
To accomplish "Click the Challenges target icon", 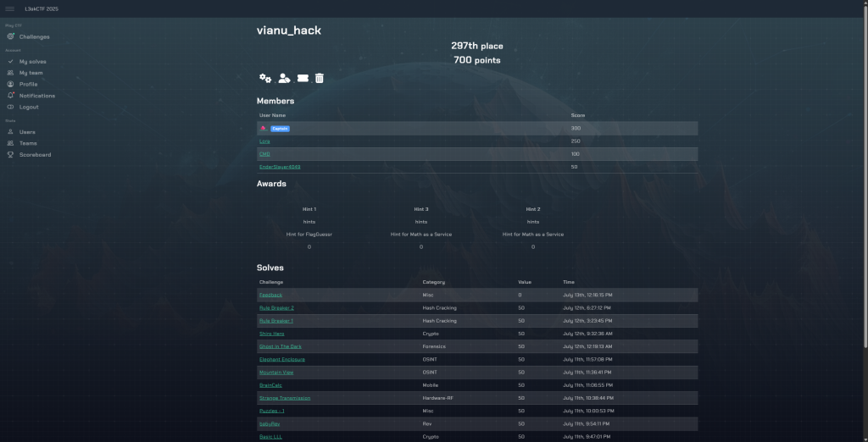I will pos(11,36).
